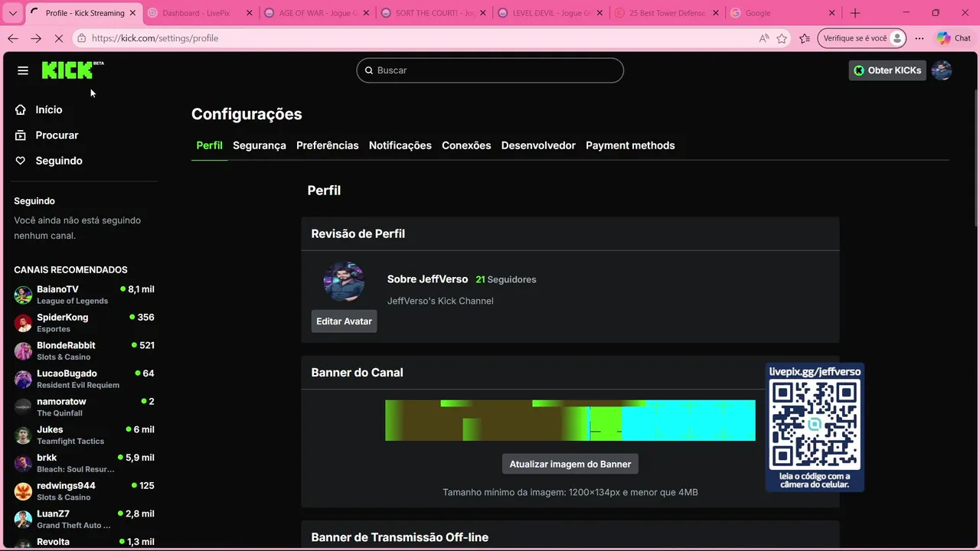Image resolution: width=980 pixels, height=551 pixels.
Task: Switch to Desenvolvedor settings tab
Action: (x=538, y=145)
